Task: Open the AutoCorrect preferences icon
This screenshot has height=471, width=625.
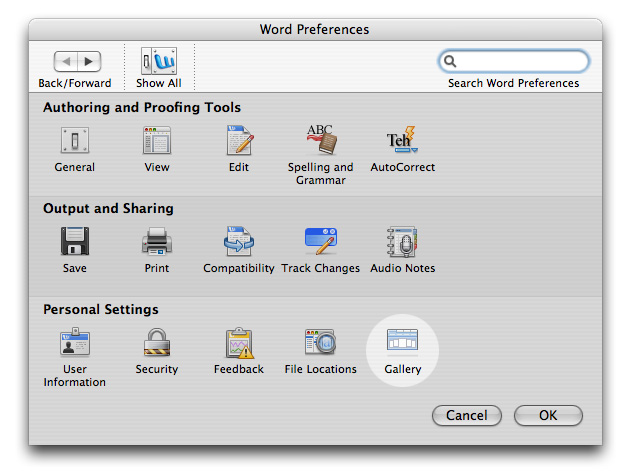Action: [x=402, y=139]
